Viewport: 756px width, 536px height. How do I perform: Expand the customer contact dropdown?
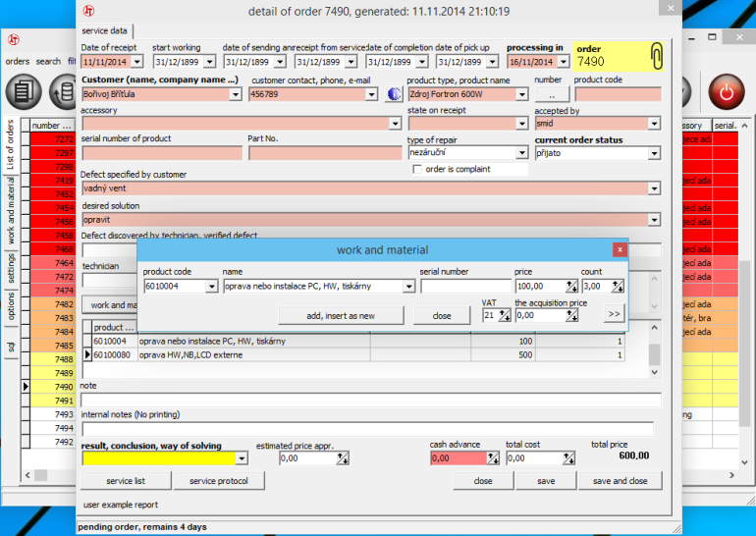(371, 94)
